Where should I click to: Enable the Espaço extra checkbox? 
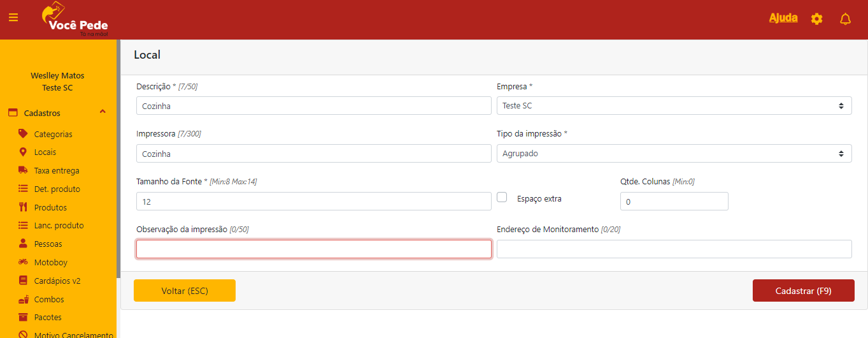(x=502, y=197)
